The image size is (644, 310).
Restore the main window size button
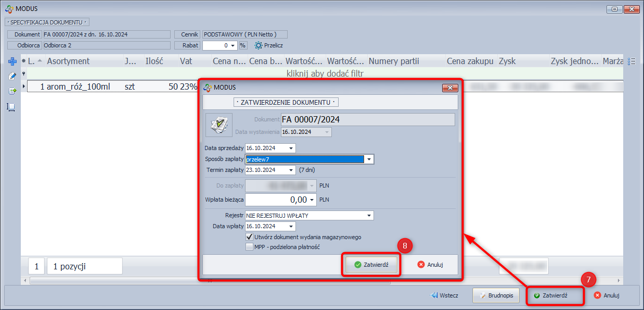(x=615, y=9)
